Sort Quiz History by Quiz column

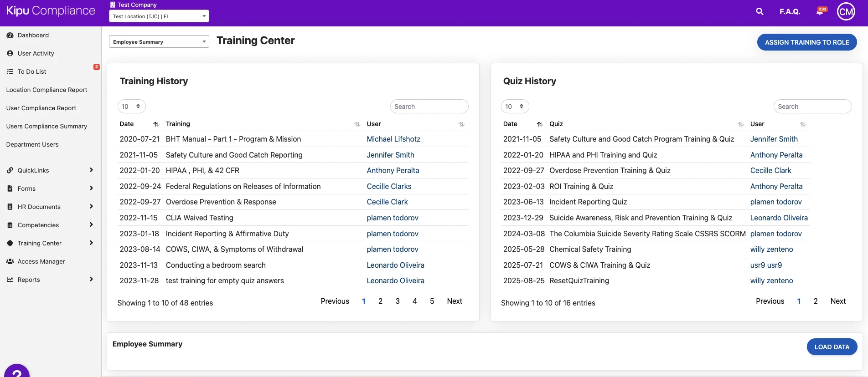click(x=740, y=124)
